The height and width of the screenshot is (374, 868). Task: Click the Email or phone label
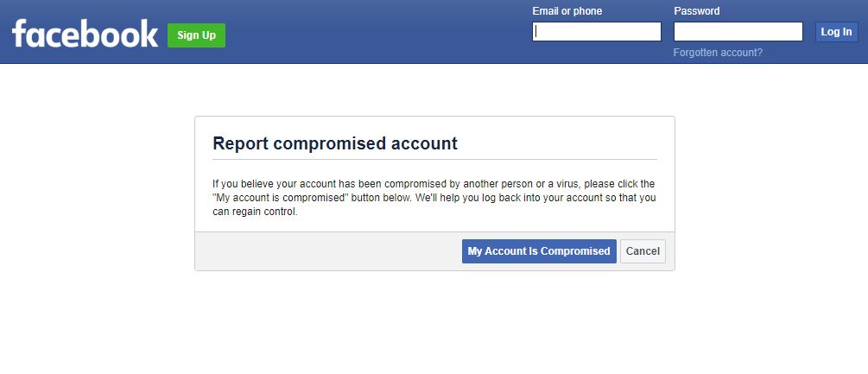(567, 11)
